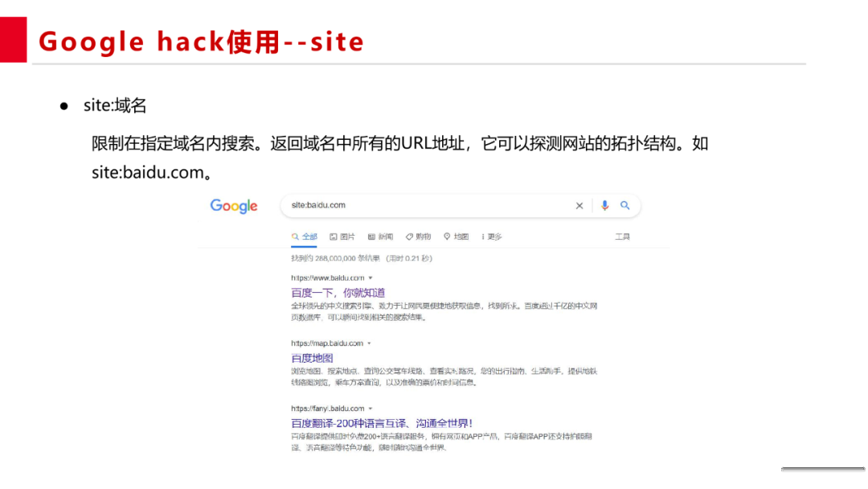Clear the search box with the X icon
Viewport: 868px width, 489px height.
coord(579,205)
